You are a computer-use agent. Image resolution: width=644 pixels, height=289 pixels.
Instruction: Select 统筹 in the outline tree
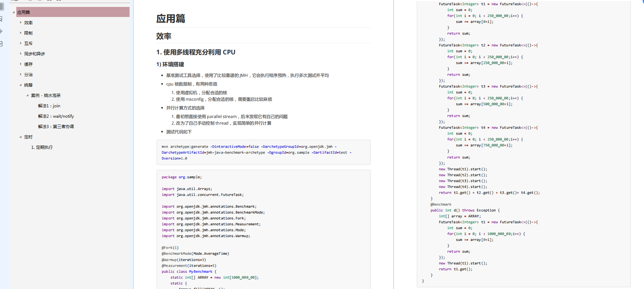28,85
